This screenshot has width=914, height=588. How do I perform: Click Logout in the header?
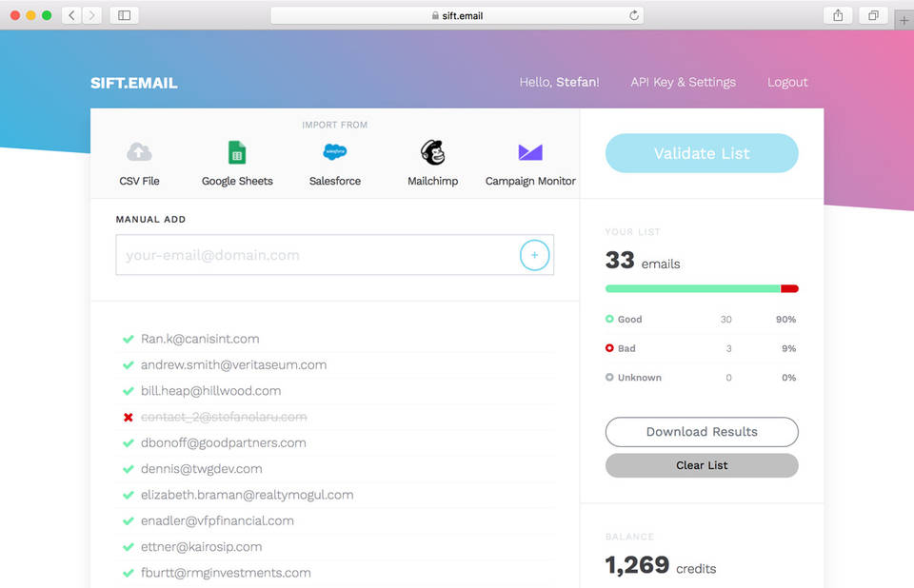pyautogui.click(x=787, y=82)
